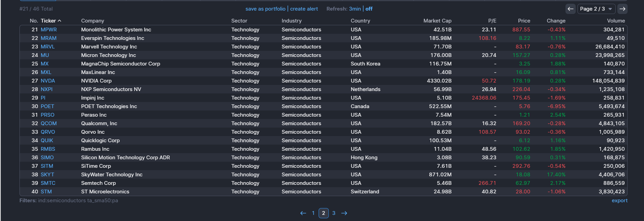Set refresh interval to 3min
Image resolution: width=644 pixels, height=221 pixels.
click(355, 9)
